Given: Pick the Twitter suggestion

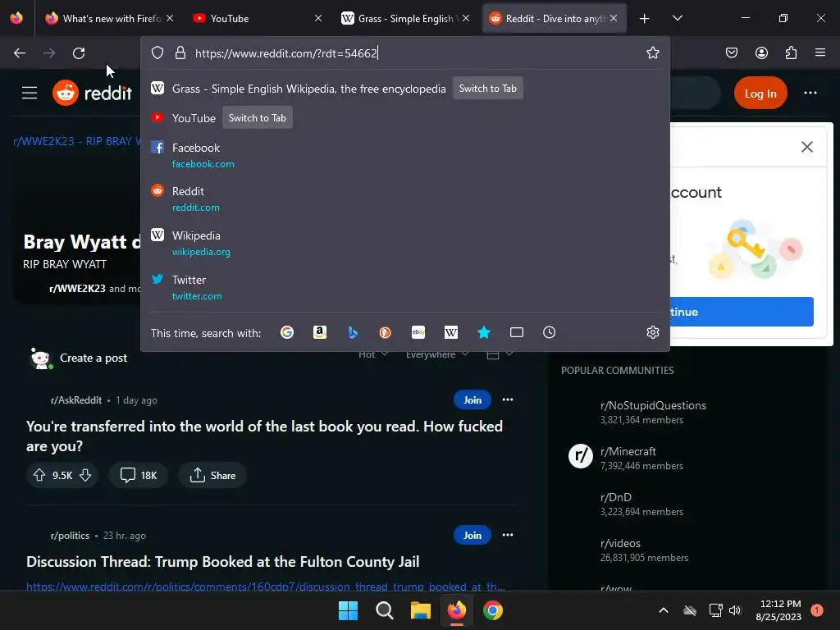Looking at the screenshot, I should pos(405,287).
